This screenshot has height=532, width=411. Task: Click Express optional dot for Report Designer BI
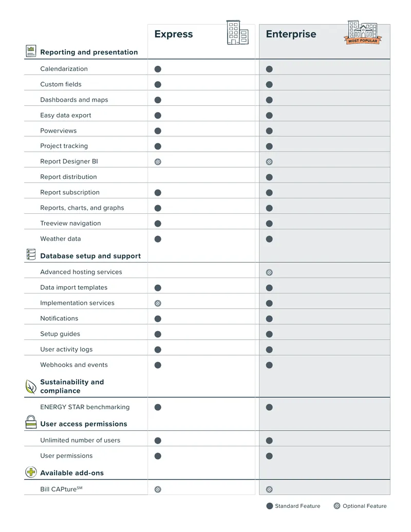pos(158,162)
